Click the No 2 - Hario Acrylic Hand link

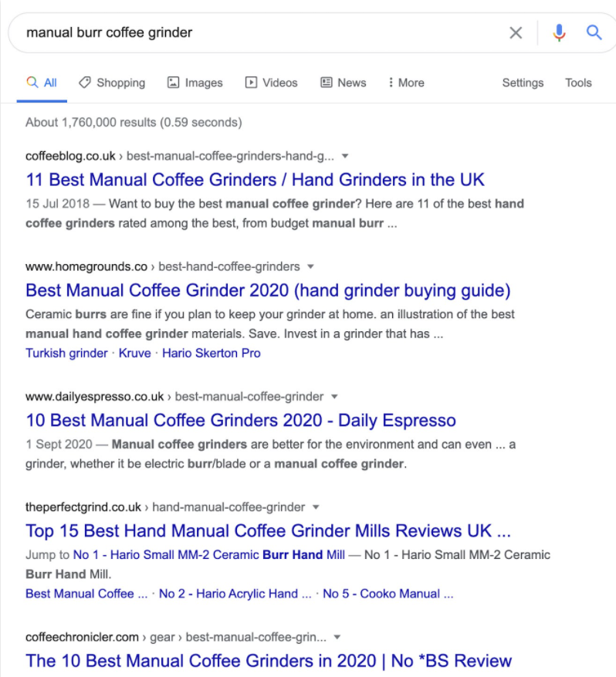[x=233, y=594]
